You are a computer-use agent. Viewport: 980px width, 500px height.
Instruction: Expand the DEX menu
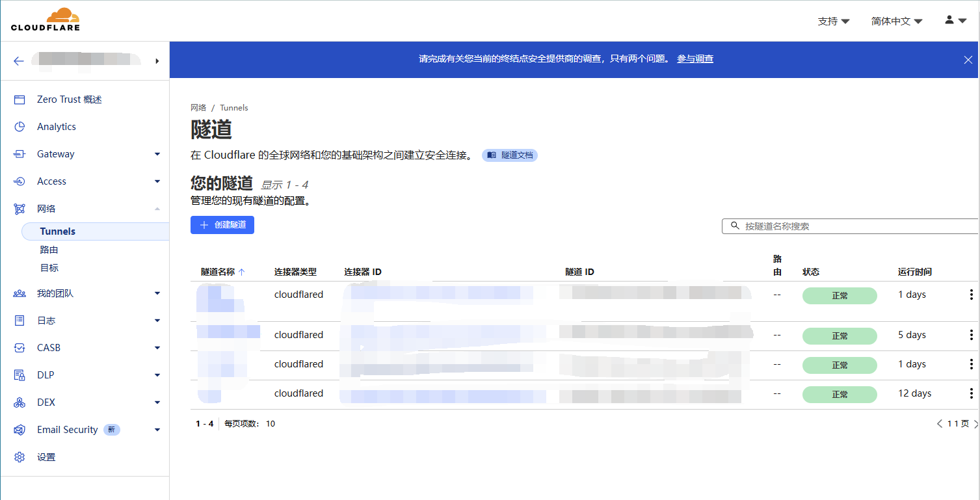click(157, 402)
